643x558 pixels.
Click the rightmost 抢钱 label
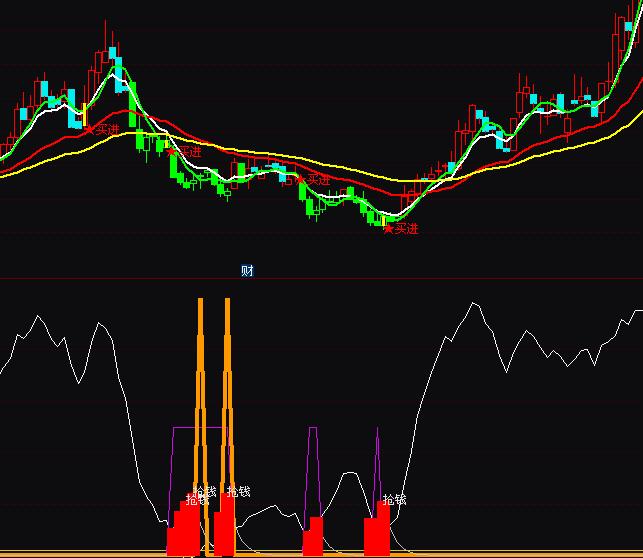coord(394,499)
